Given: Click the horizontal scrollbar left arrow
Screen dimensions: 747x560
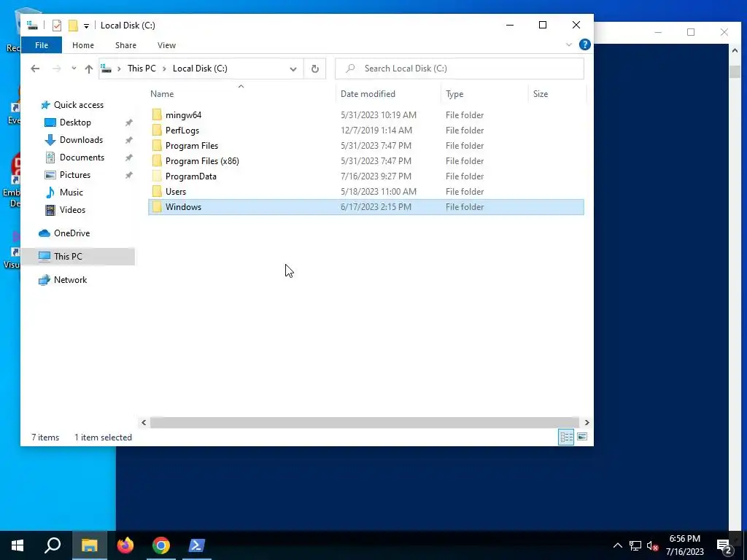Looking at the screenshot, I should (x=144, y=422).
